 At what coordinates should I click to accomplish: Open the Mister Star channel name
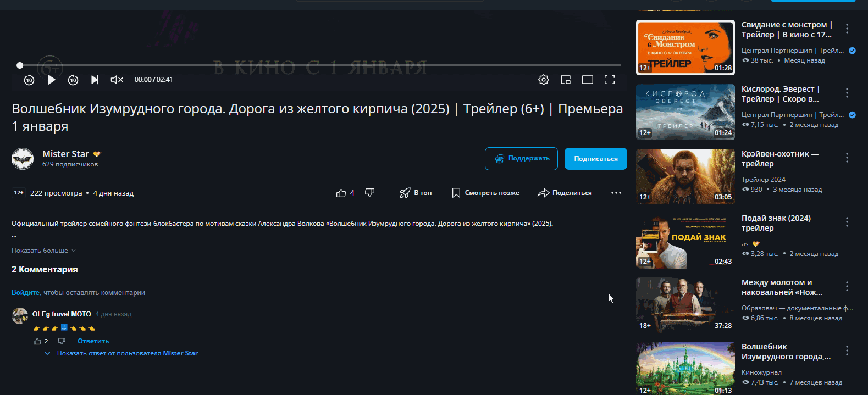pyautogui.click(x=65, y=154)
